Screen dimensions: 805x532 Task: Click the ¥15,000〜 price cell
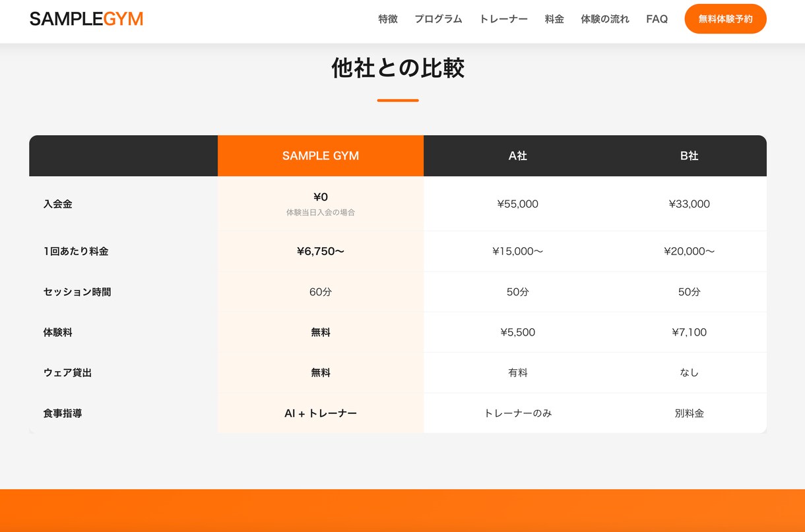(x=518, y=251)
